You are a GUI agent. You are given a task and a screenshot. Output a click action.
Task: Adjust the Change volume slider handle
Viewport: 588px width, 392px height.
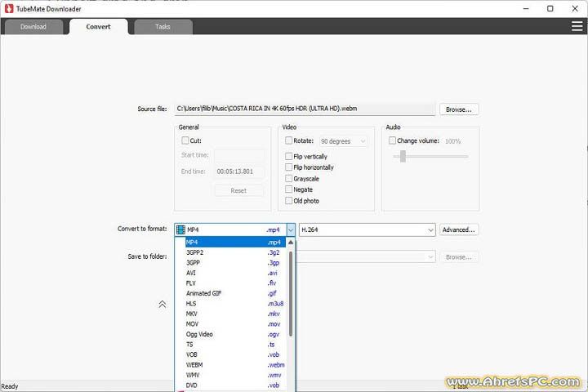tap(403, 156)
